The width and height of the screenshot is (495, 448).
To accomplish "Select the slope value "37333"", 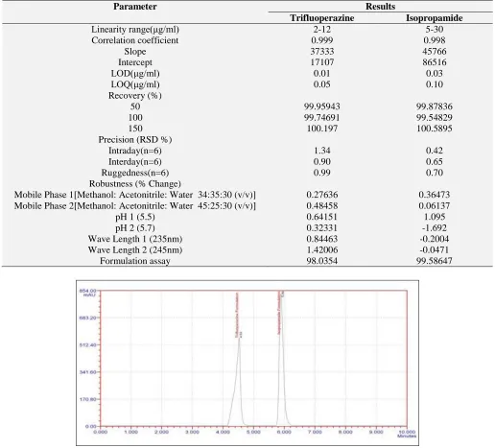I will [322, 52].
